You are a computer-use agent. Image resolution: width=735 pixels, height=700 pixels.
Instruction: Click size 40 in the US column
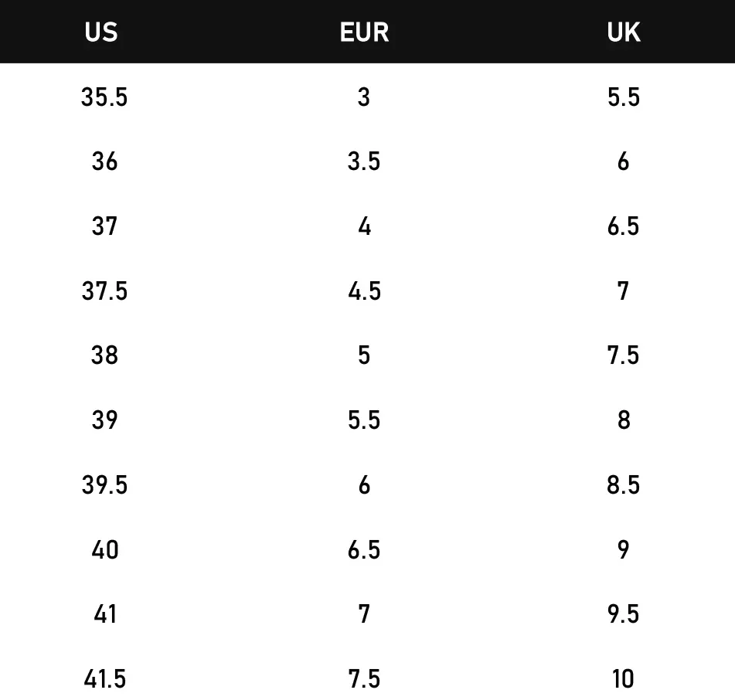(104, 550)
